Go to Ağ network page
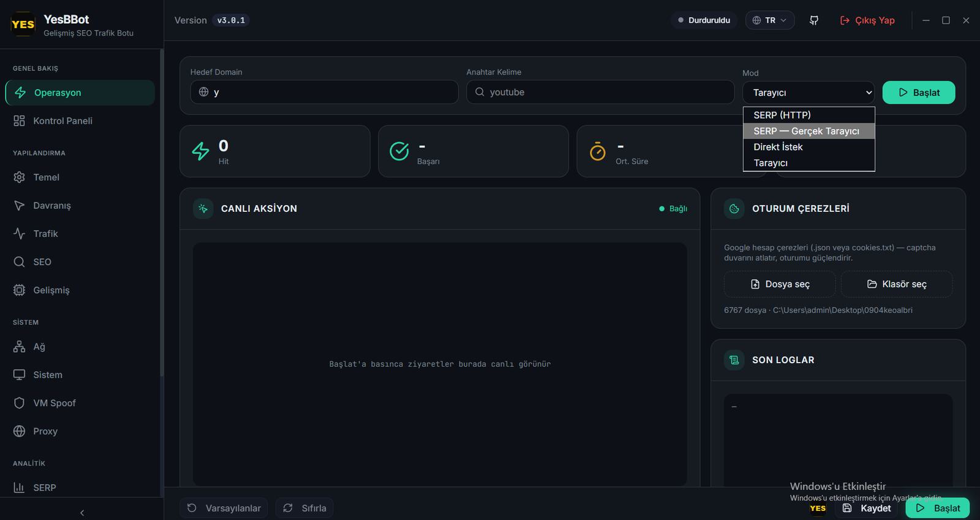Image resolution: width=980 pixels, height=520 pixels. 80,347
